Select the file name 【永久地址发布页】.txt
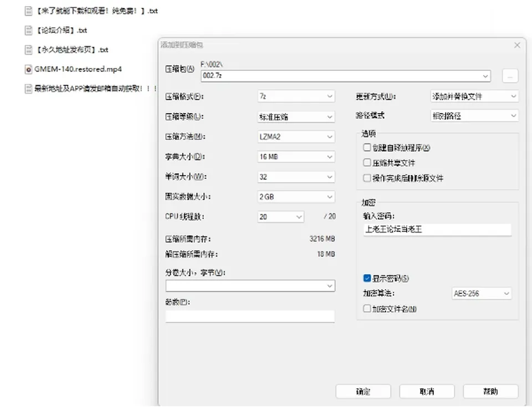This screenshot has height=407, width=532. [71, 50]
